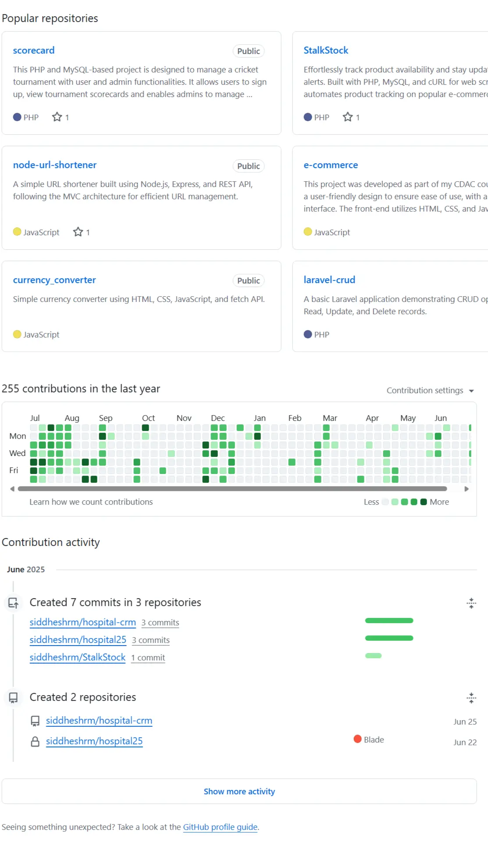Open the laravel-crud repository
The image size is (488, 868).
[329, 280]
